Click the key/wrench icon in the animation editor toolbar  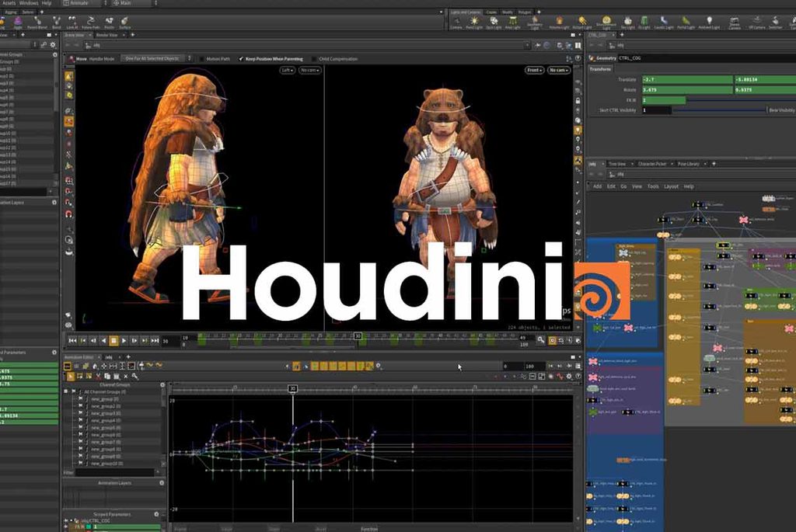[135, 377]
